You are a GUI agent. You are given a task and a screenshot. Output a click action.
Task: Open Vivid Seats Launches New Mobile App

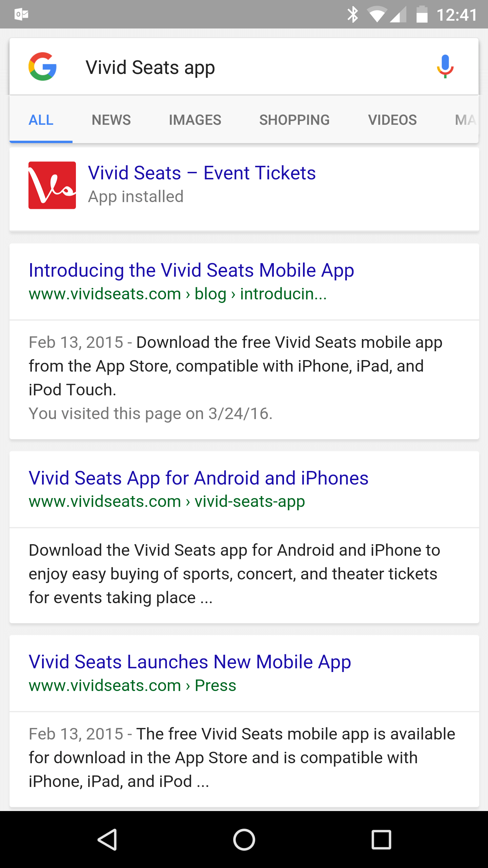pyautogui.click(x=190, y=662)
